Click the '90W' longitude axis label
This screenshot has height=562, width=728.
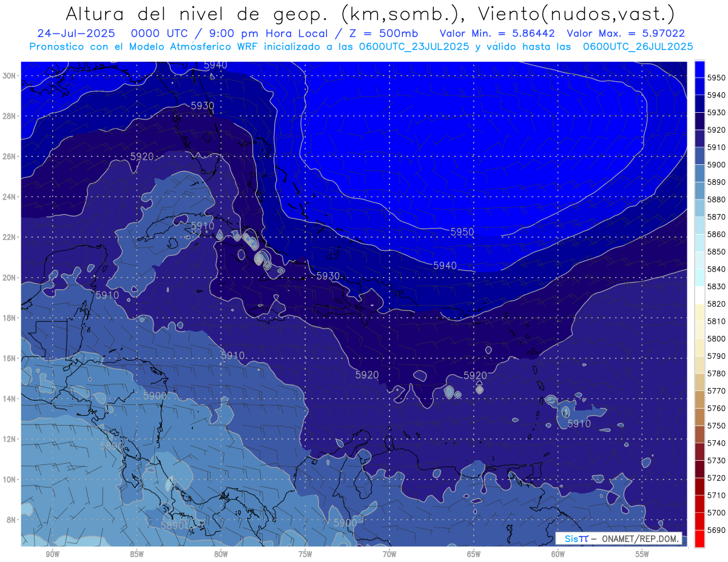tap(52, 554)
